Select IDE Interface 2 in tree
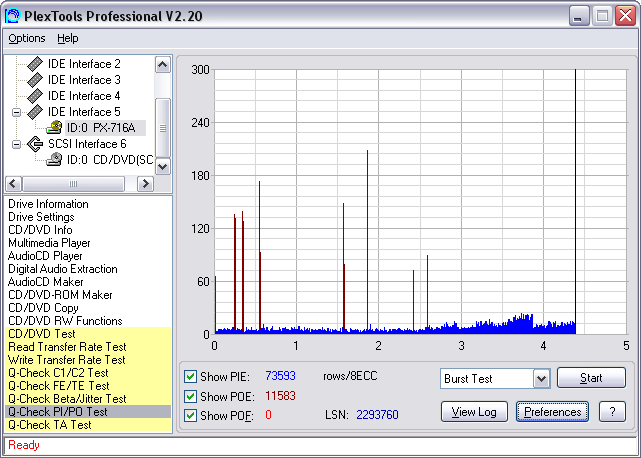This screenshot has width=641, height=458. 84,64
